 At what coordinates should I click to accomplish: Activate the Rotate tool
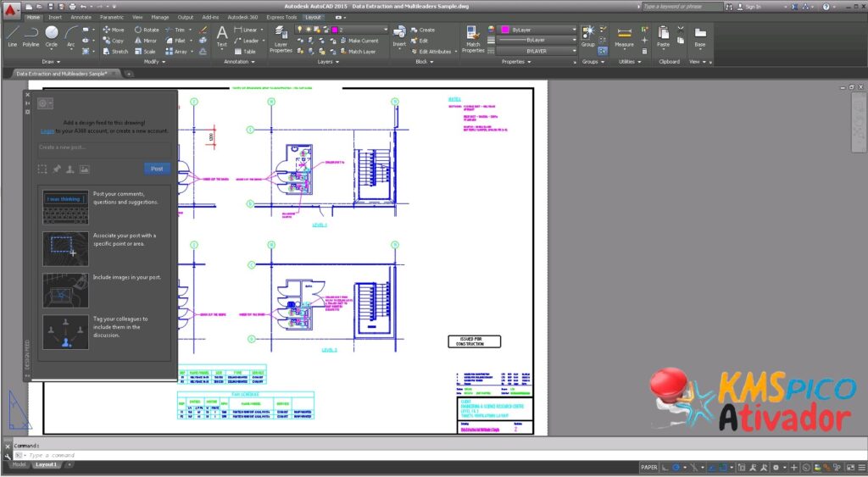[147, 30]
